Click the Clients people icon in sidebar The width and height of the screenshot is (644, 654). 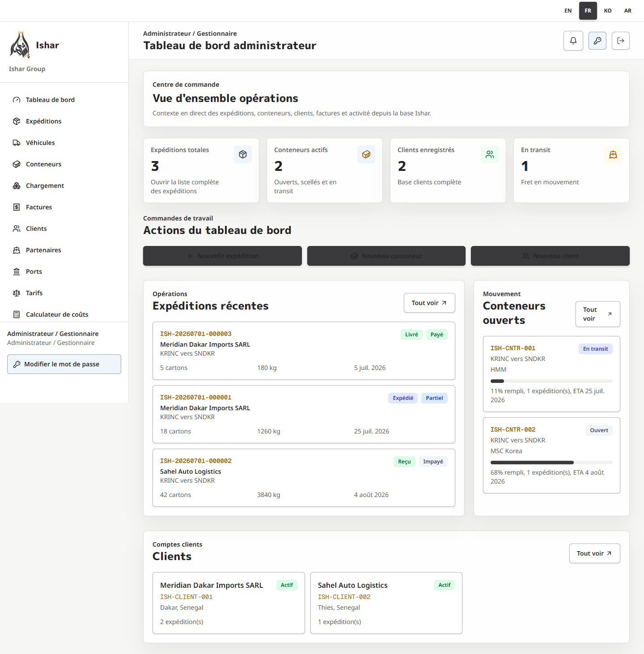(17, 229)
